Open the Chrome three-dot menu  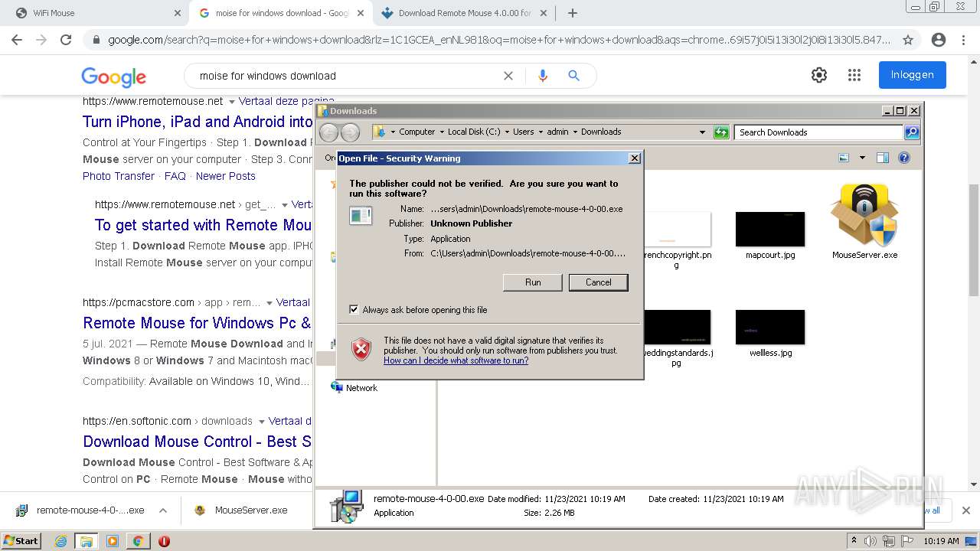coord(963,40)
